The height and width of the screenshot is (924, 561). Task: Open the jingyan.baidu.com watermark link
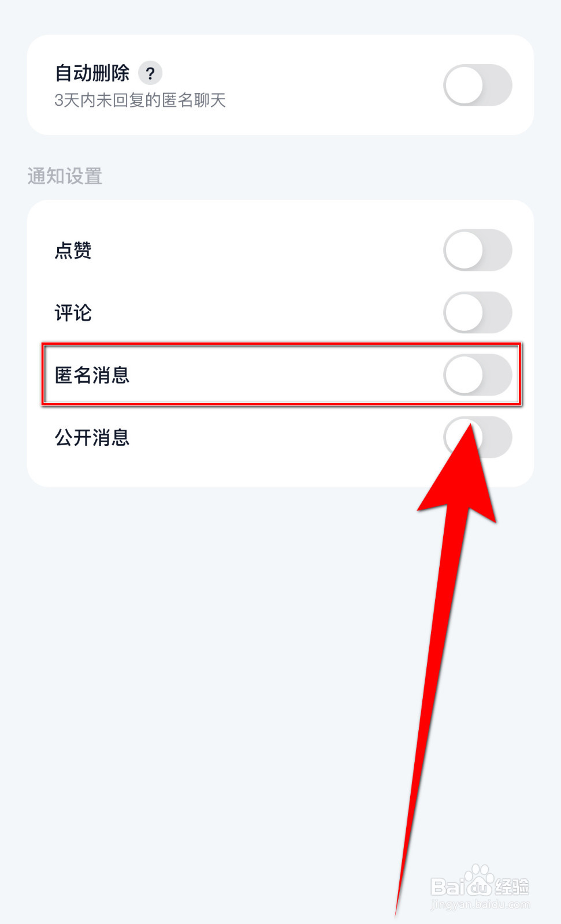[x=480, y=904]
